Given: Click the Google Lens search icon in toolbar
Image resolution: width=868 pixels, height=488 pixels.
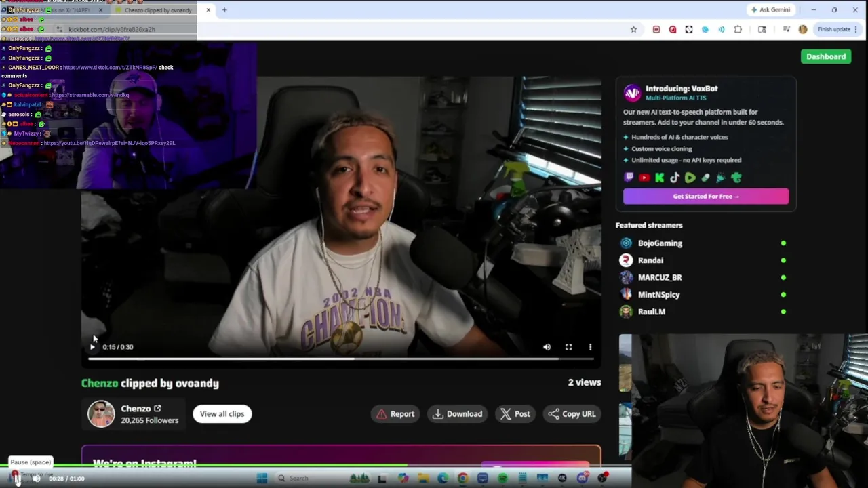Looking at the screenshot, I should click(x=762, y=29).
